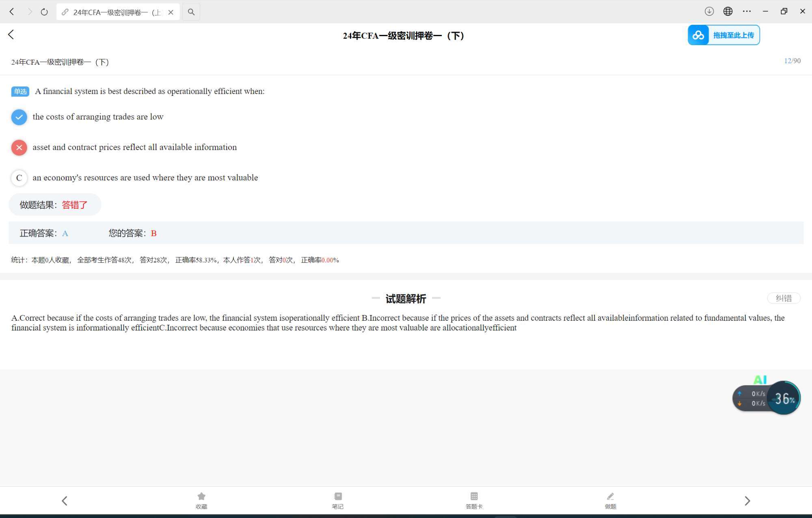Image resolution: width=812 pixels, height=518 pixels.
Task: Click the globe language icon
Action: [x=728, y=11]
